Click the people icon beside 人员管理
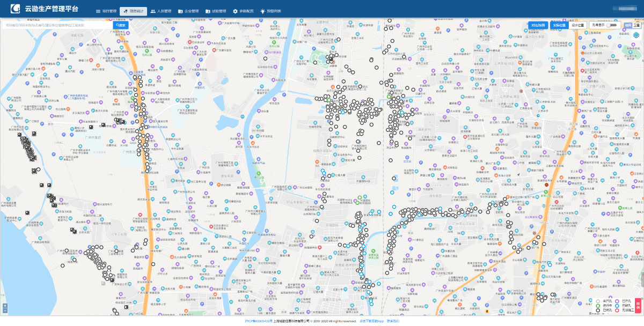 pyautogui.click(x=153, y=11)
